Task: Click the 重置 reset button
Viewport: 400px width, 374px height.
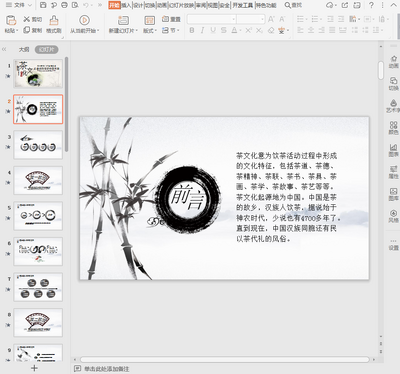Action: 171,19
